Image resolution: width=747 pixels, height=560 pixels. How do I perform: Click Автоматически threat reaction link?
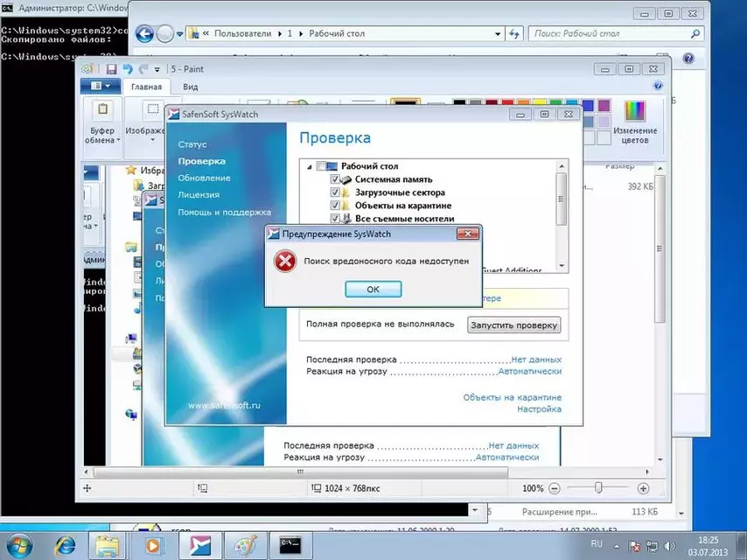pos(529,371)
